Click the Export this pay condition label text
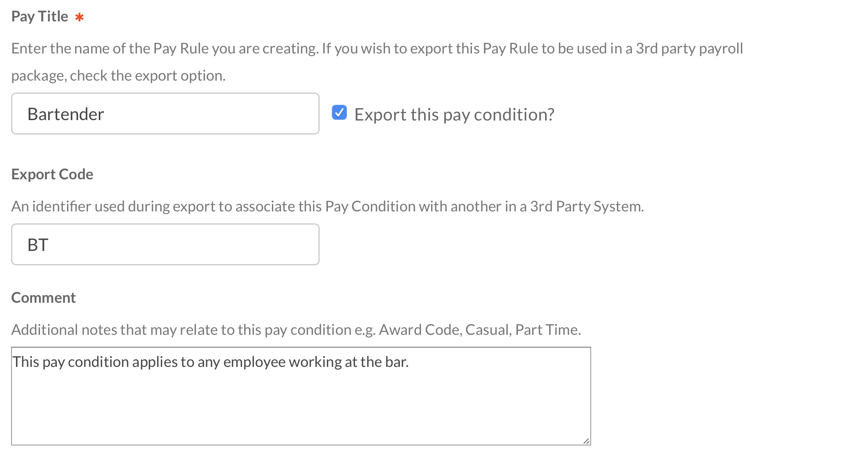The width and height of the screenshot is (868, 450). click(454, 114)
